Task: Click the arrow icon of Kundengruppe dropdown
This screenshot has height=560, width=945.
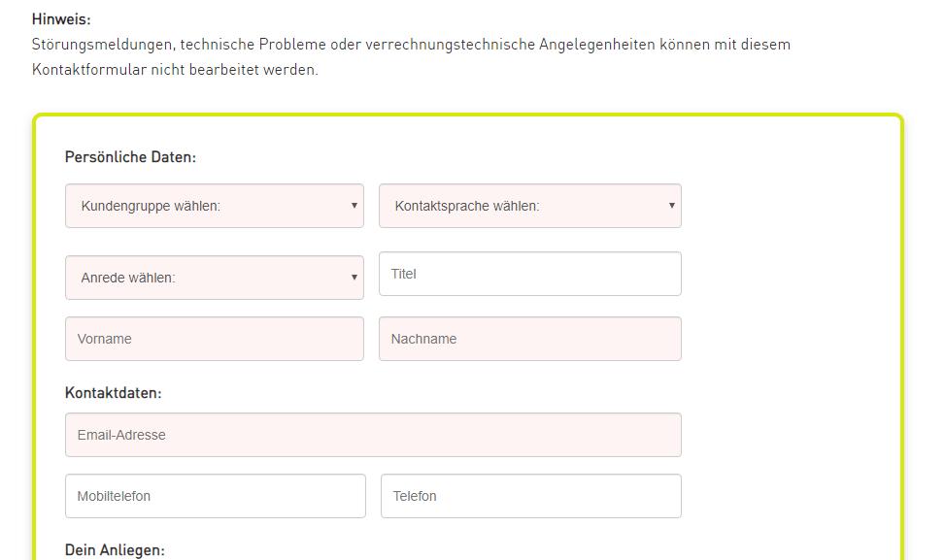Action: tap(354, 206)
